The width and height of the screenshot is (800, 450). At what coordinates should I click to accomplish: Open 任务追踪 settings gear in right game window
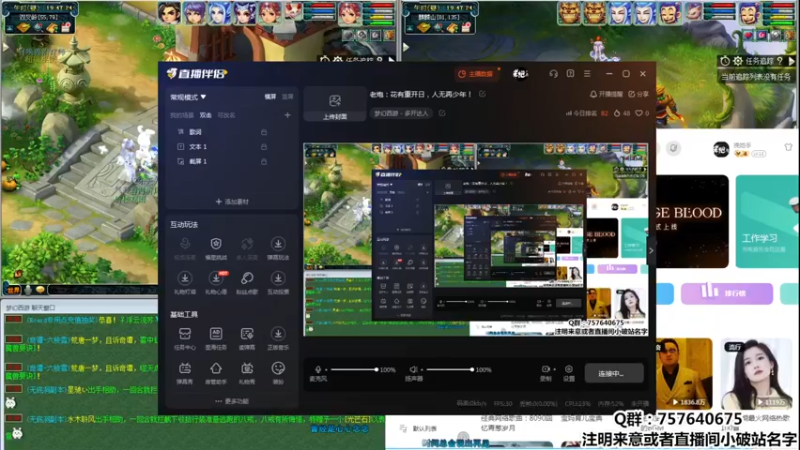click(738, 61)
